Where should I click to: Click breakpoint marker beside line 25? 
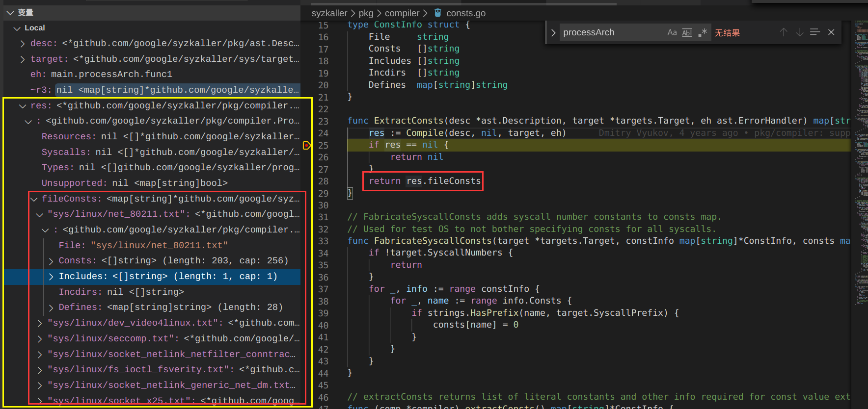[x=307, y=145]
